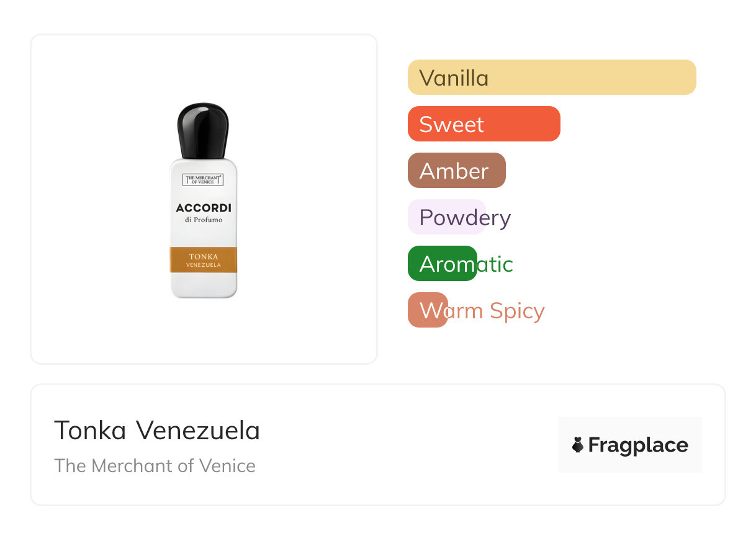Screen dimensions: 756x536
Task: Choose the lavender Powdery accord bar
Action: coord(446,217)
